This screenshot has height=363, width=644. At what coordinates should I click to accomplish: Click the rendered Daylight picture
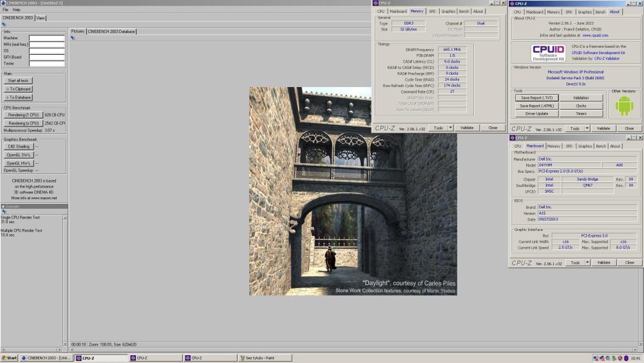coord(353,191)
